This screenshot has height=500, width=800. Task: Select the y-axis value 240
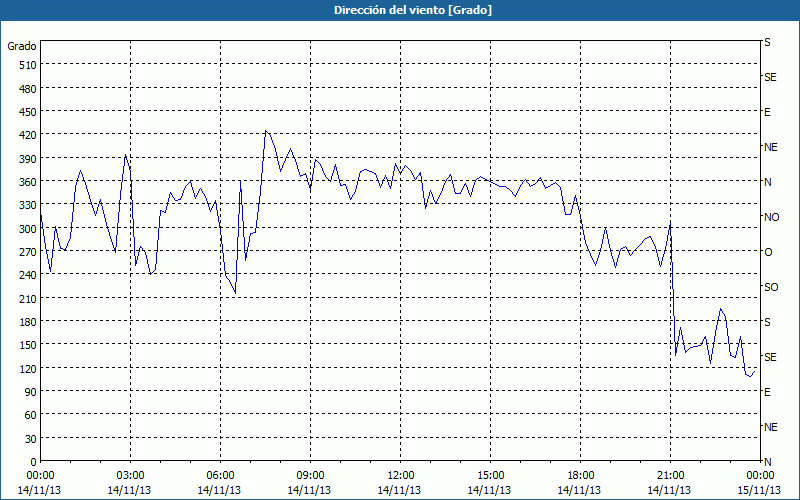(x=28, y=275)
